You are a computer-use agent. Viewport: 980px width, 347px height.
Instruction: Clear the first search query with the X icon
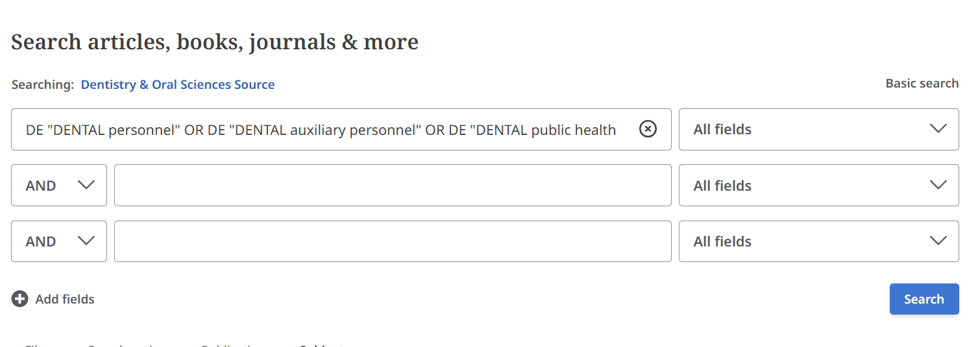(648, 129)
